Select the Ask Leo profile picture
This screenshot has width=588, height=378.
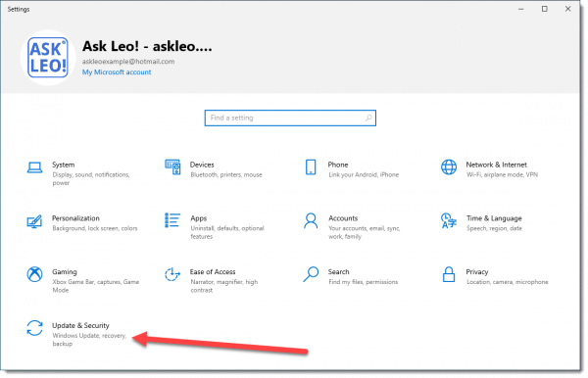(48, 58)
